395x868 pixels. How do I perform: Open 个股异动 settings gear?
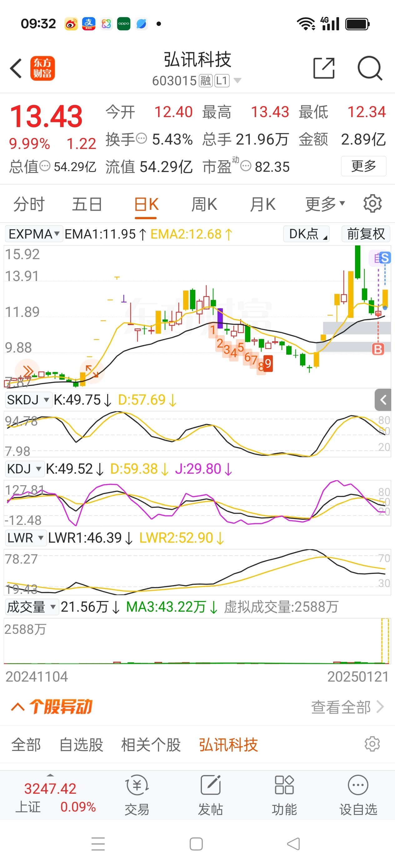pos(372,744)
